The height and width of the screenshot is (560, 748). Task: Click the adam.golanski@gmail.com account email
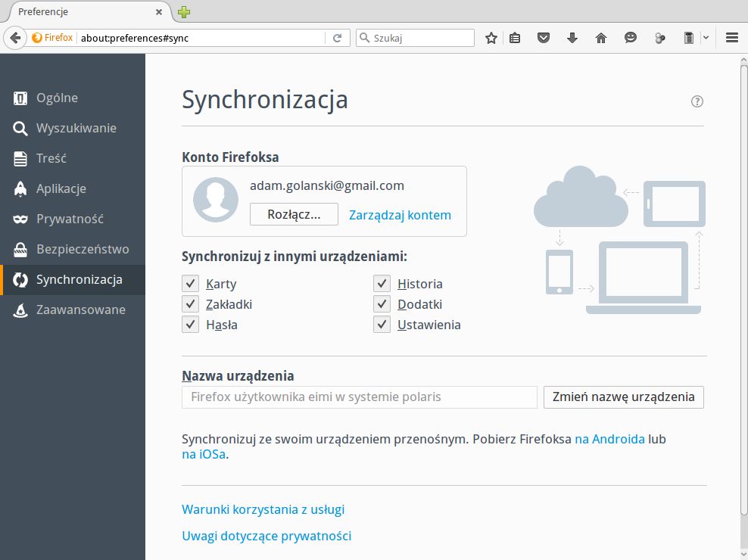[x=327, y=185]
